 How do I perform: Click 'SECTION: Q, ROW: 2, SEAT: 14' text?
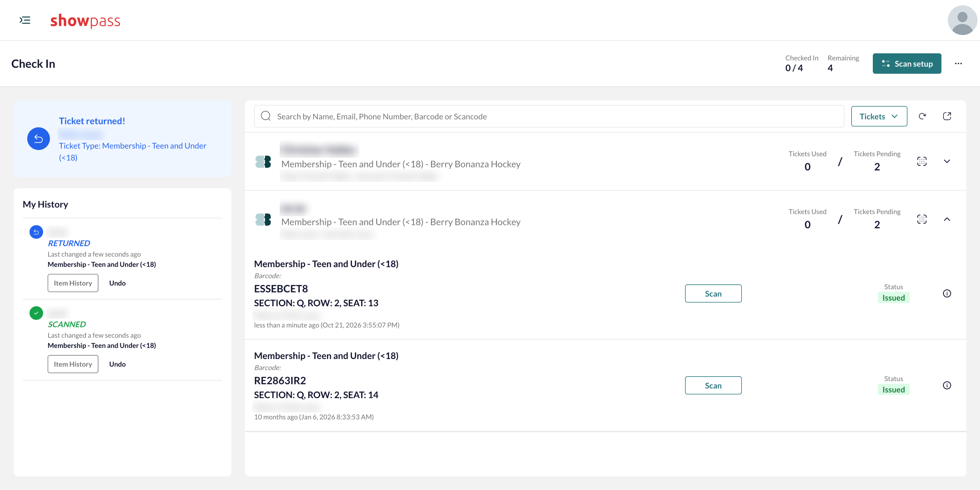[316, 395]
